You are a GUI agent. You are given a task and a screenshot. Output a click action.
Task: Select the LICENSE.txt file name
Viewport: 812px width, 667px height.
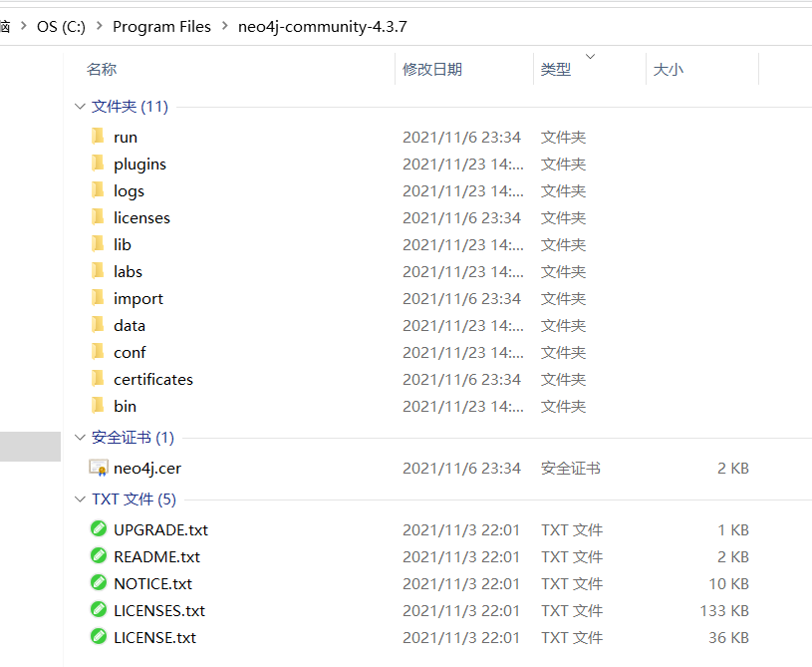tap(154, 637)
